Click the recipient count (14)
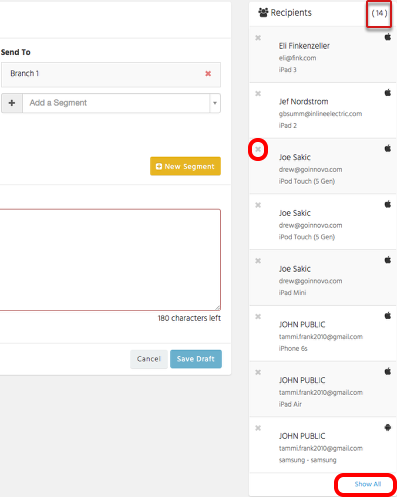Image resolution: width=397 pixels, height=497 pixels. [x=379, y=13]
